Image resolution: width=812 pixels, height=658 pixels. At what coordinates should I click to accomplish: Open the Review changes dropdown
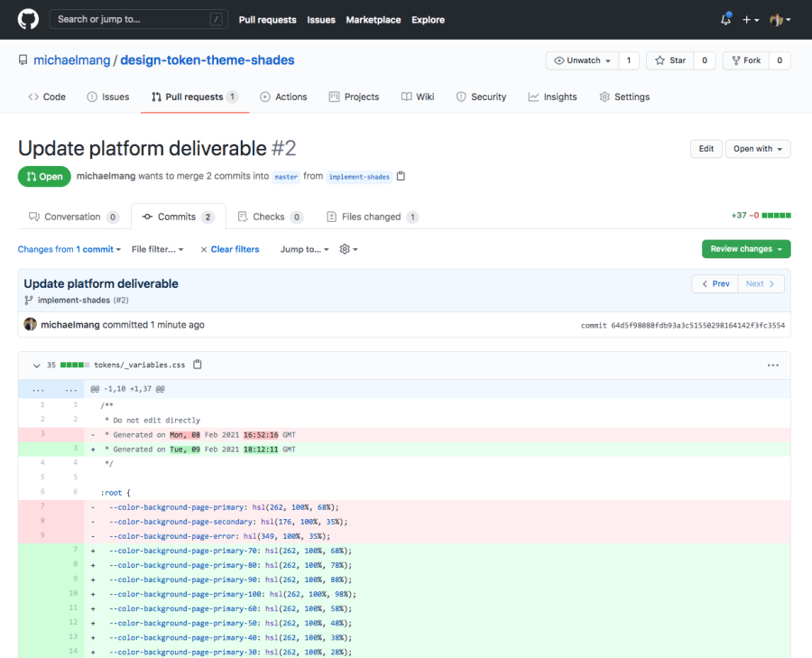point(745,249)
